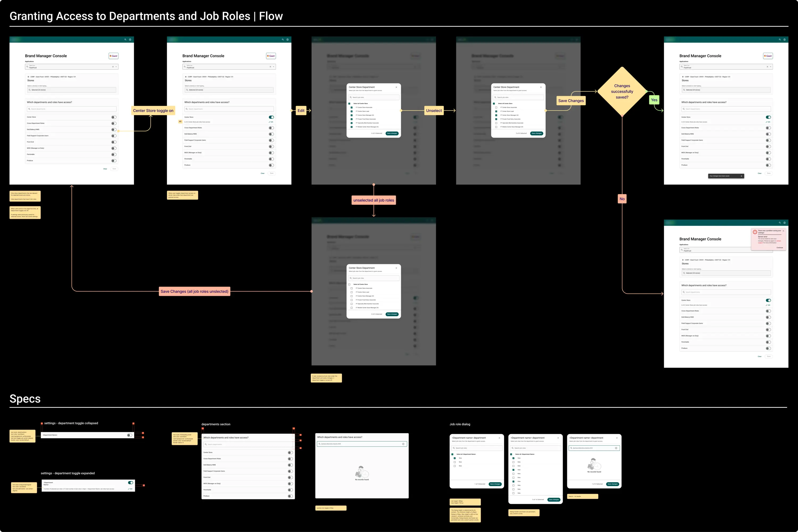This screenshot has width=798, height=532.
Task: Open the Stores selector on second flow screen
Action: click(229, 90)
